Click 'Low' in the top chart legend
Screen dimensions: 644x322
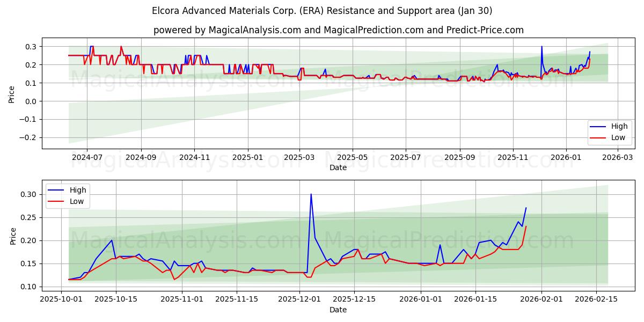point(618,137)
